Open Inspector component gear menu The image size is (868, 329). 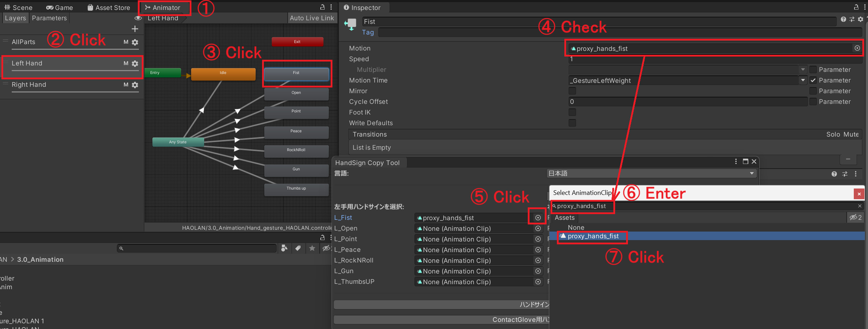(860, 19)
